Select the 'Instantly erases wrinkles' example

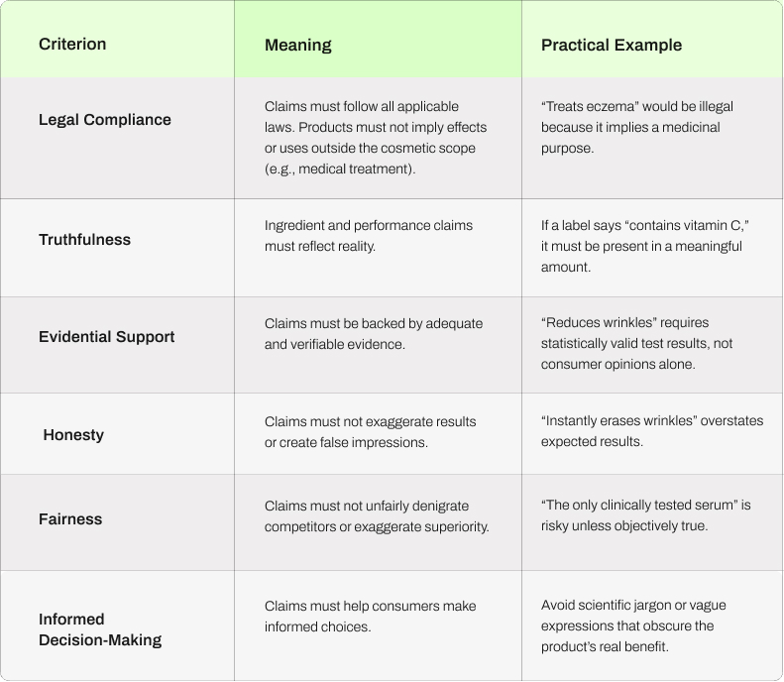tap(652, 431)
